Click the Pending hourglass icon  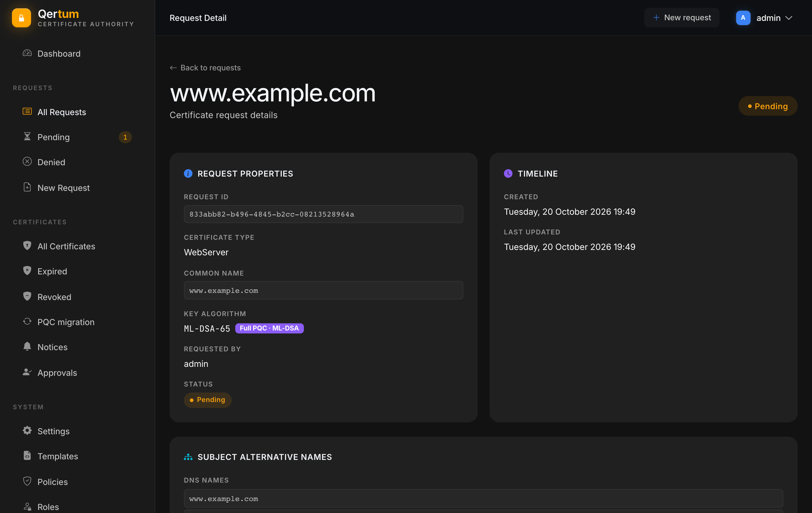click(27, 136)
